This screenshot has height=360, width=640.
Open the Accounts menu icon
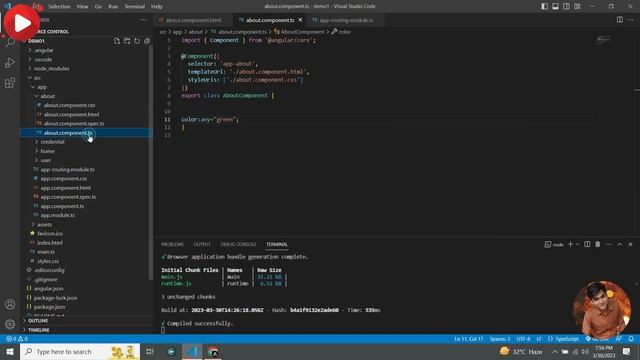click(x=10, y=304)
